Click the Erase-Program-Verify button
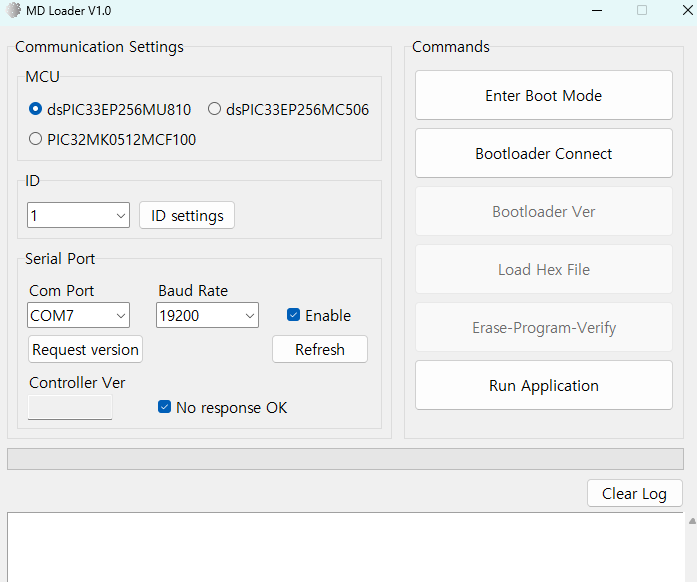The image size is (697, 582). tap(544, 327)
